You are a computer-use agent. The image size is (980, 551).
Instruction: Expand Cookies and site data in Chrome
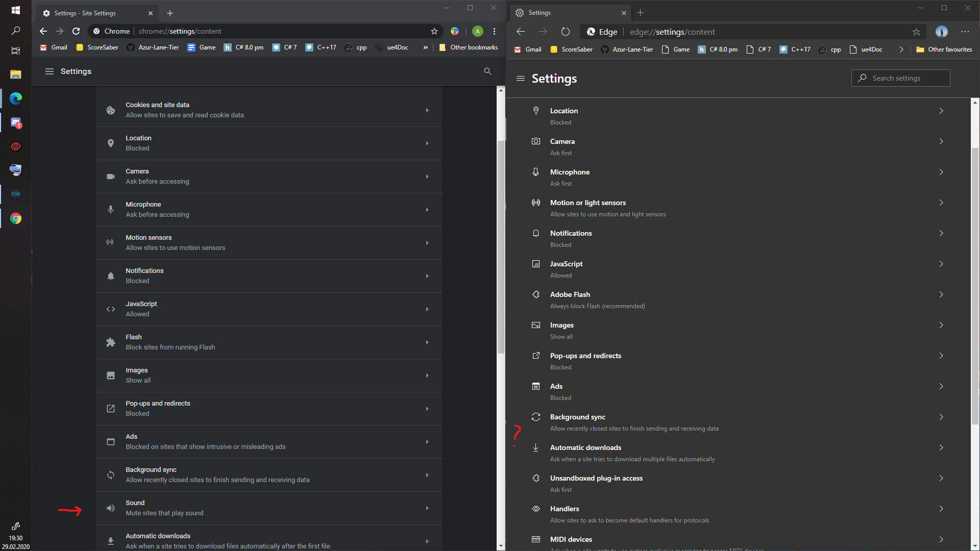click(269, 110)
